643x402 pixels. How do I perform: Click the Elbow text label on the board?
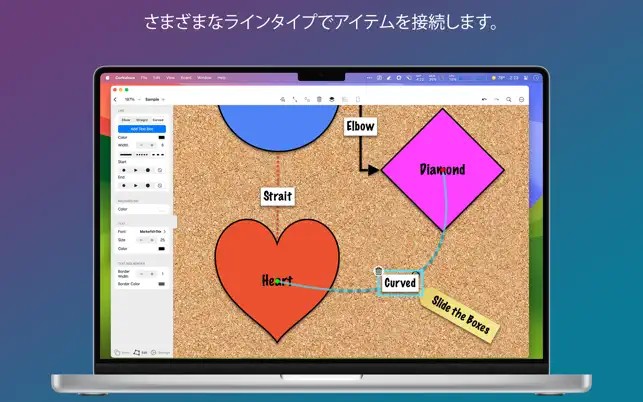(360, 126)
